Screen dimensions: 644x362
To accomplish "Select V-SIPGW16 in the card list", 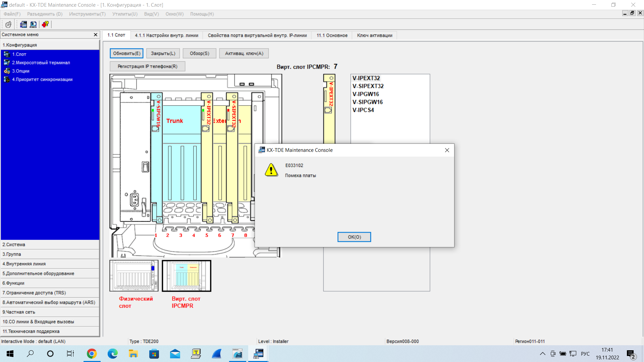I will tap(368, 102).
